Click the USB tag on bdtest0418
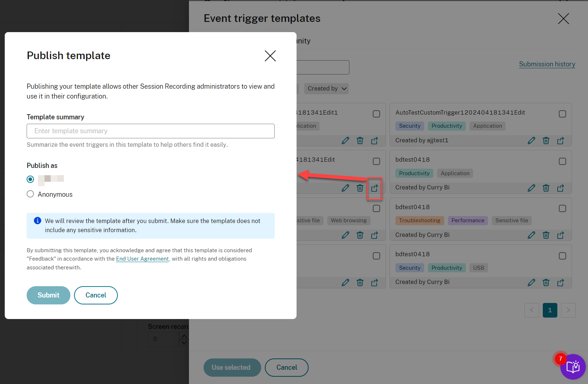The width and height of the screenshot is (588, 384). pos(479,268)
